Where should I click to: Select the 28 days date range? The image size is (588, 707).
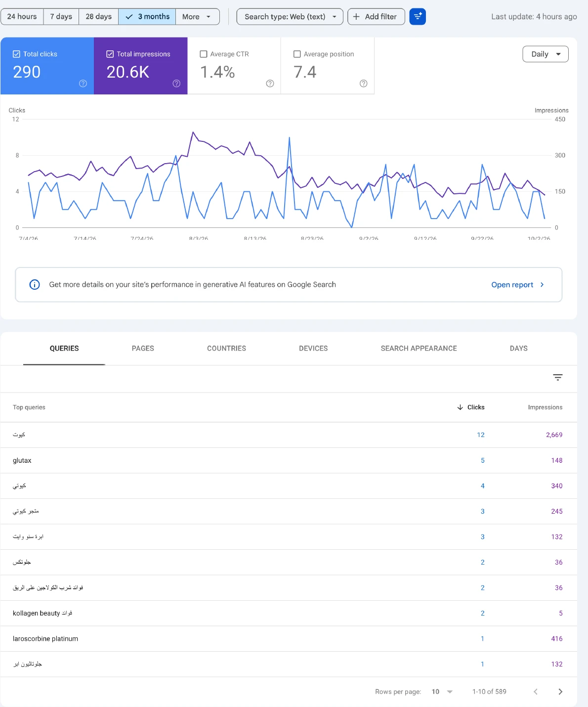click(99, 17)
